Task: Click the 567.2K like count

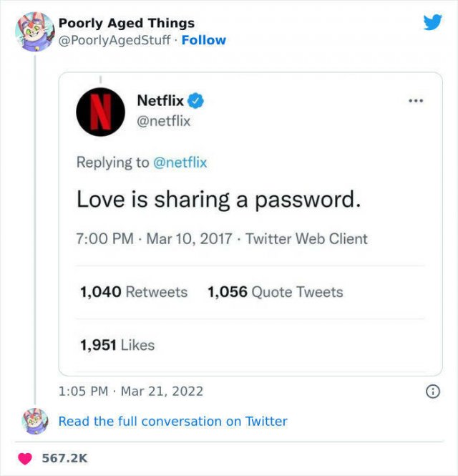Action: click(64, 458)
